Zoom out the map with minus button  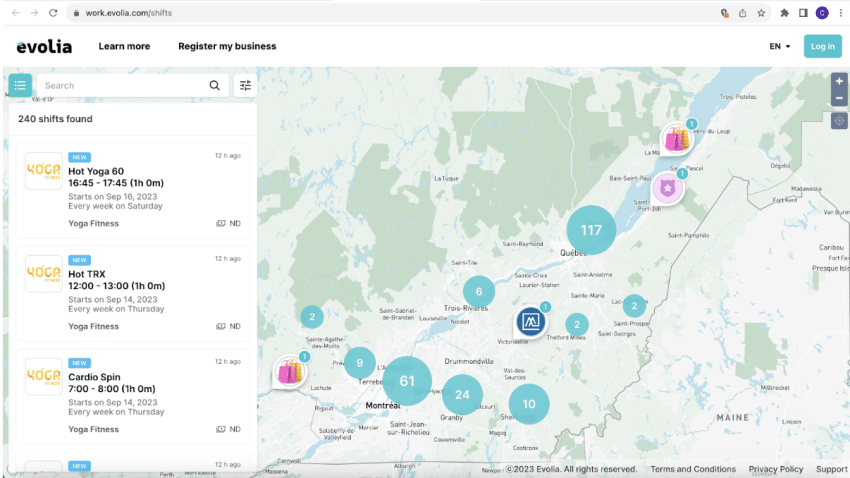pyautogui.click(x=839, y=98)
